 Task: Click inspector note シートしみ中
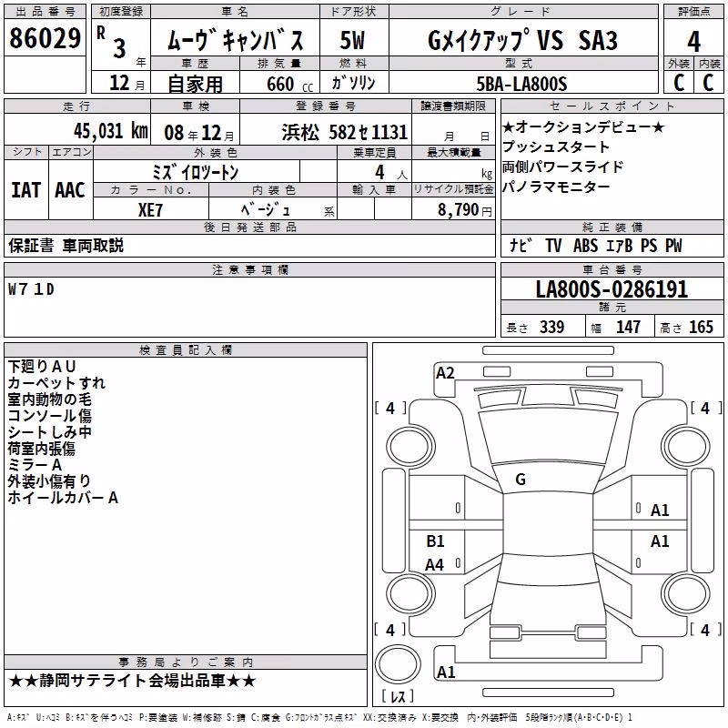50,431
